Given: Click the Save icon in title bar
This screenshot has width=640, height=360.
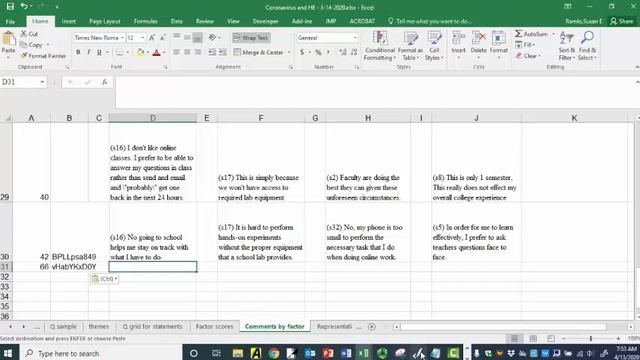Looking at the screenshot, I should [10, 6].
